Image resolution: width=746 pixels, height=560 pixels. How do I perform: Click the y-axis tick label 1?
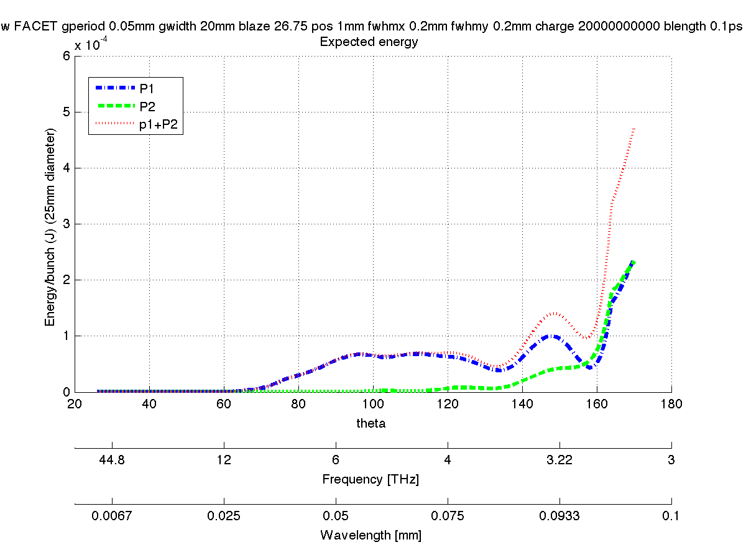pos(66,336)
